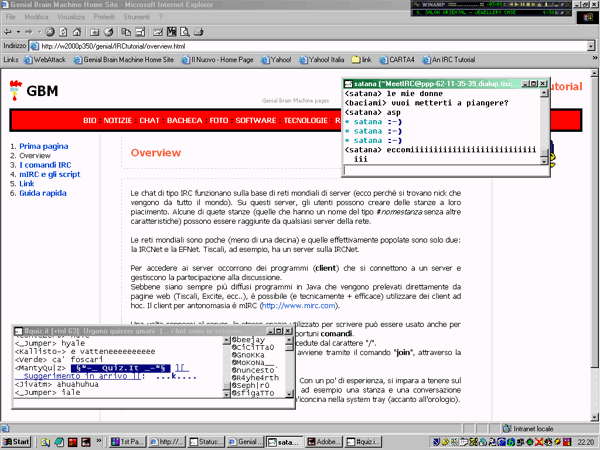Open the Visualizza menu
Image resolution: width=600 pixels, height=450 pixels.
coord(71,17)
